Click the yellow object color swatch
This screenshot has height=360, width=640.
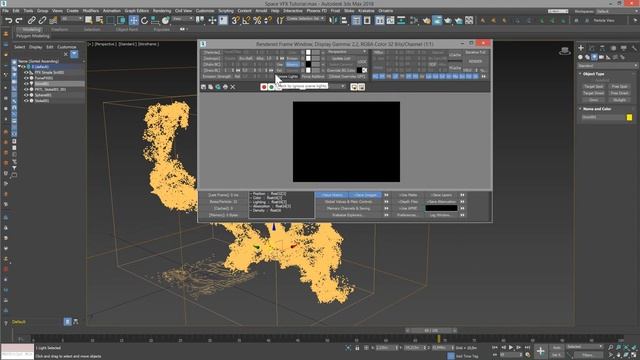point(629,117)
